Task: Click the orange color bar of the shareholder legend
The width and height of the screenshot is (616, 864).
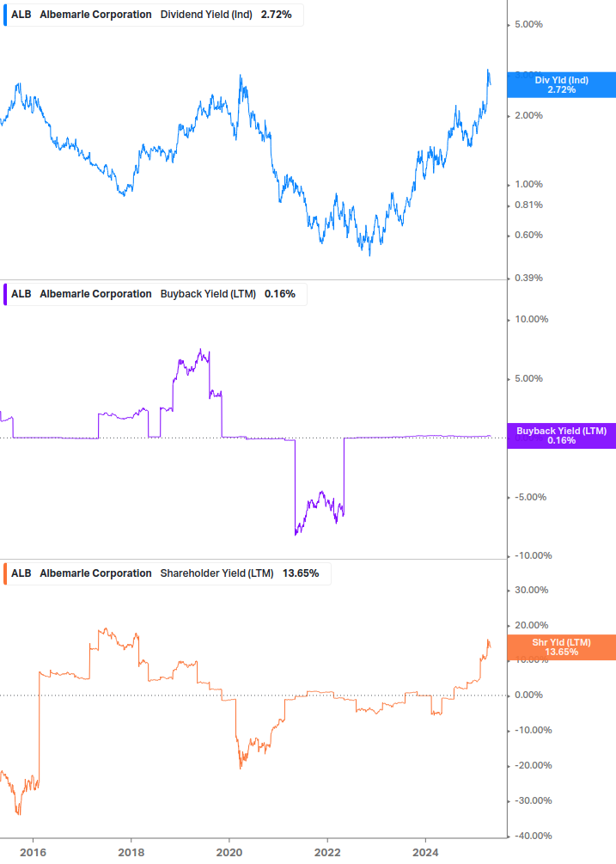Action: (x=5, y=573)
